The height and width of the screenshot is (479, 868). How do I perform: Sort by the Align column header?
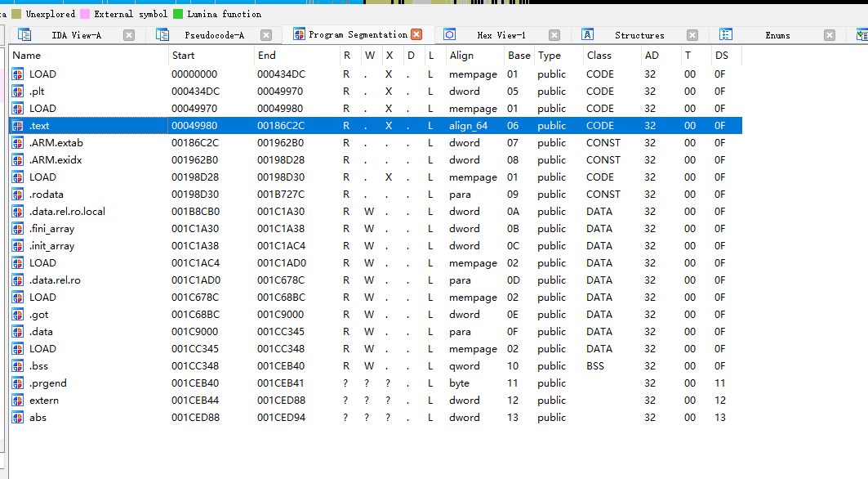pos(475,56)
